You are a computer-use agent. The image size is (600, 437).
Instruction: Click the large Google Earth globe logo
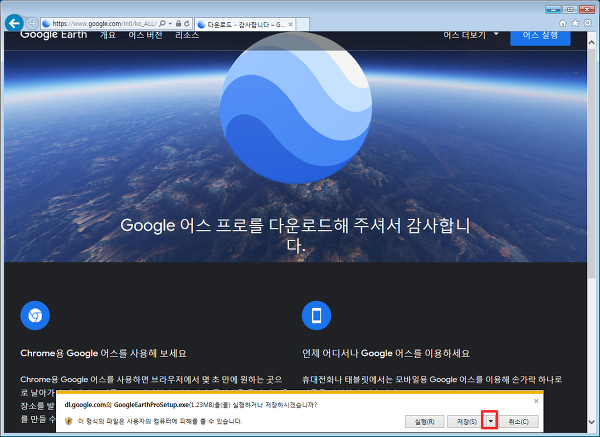295,108
